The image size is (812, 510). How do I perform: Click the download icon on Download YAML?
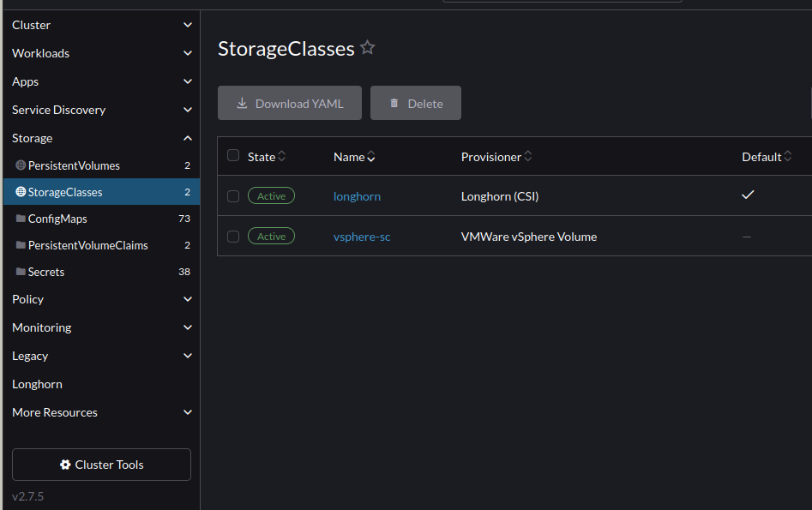244,102
